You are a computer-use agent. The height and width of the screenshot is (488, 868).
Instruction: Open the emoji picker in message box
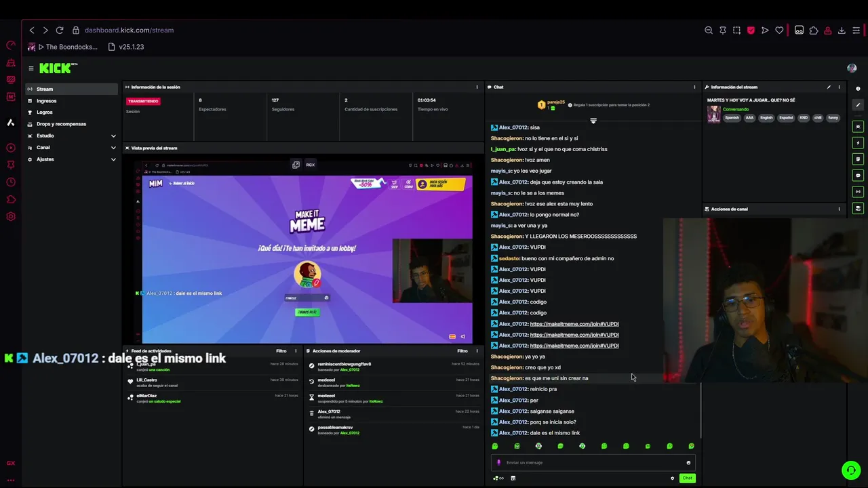(688, 463)
